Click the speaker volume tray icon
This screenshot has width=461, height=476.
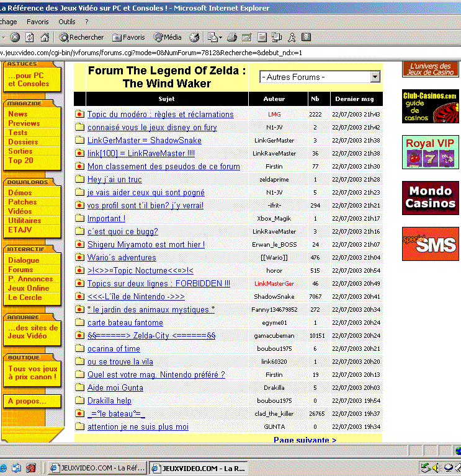coord(436,467)
